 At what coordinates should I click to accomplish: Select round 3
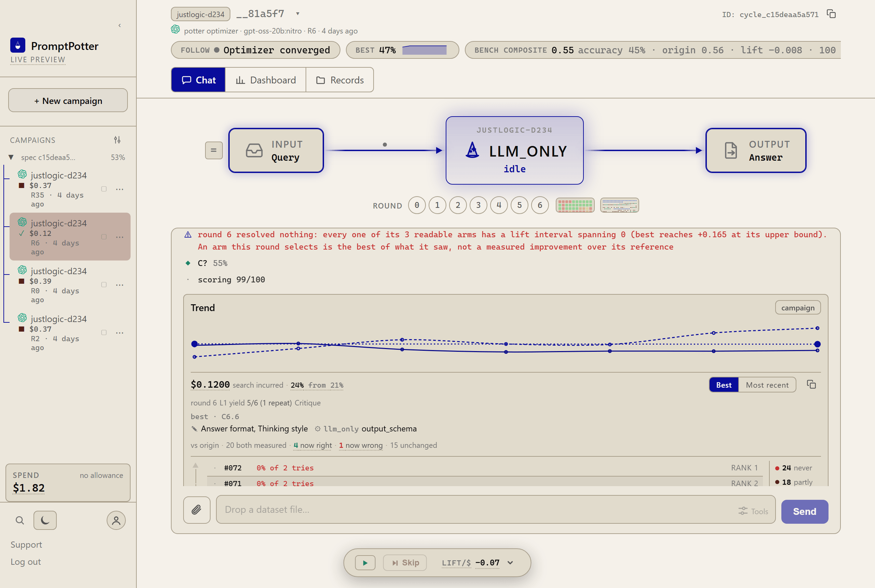[x=479, y=205]
